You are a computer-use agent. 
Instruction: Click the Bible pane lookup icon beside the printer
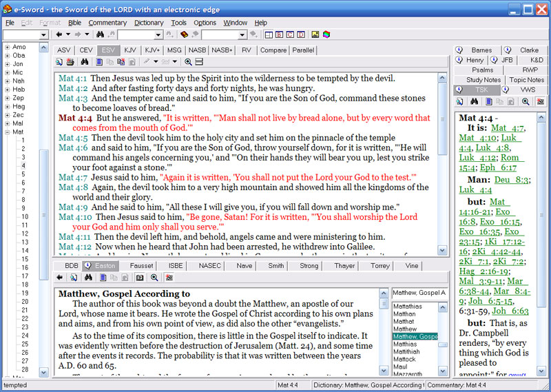(59, 62)
